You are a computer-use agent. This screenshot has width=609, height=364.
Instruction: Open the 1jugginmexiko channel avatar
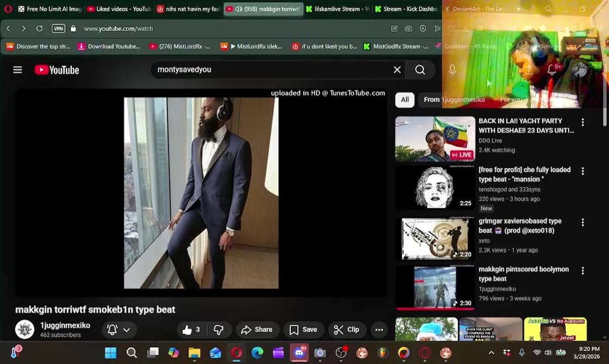[x=24, y=330]
